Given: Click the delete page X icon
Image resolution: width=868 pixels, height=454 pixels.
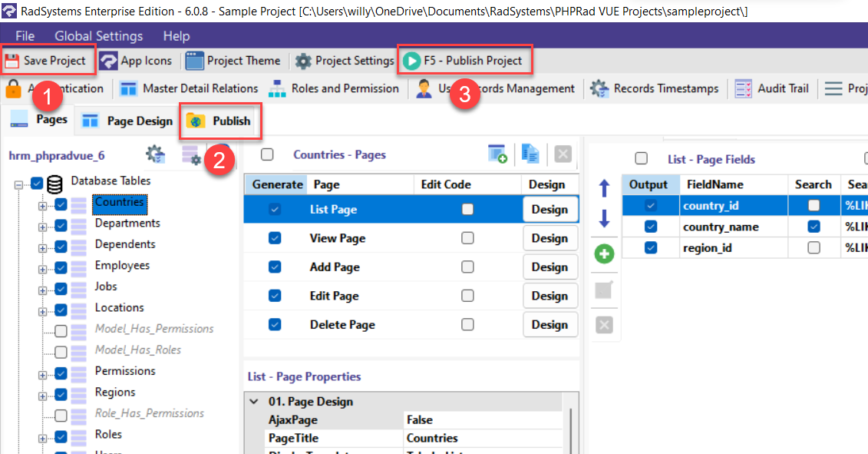Looking at the screenshot, I should coord(563,154).
